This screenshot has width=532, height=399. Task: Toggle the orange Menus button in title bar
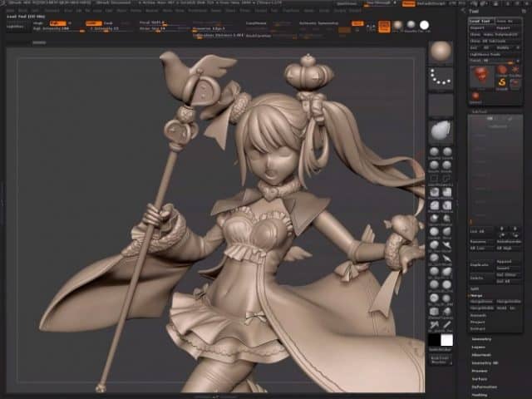coord(408,3)
